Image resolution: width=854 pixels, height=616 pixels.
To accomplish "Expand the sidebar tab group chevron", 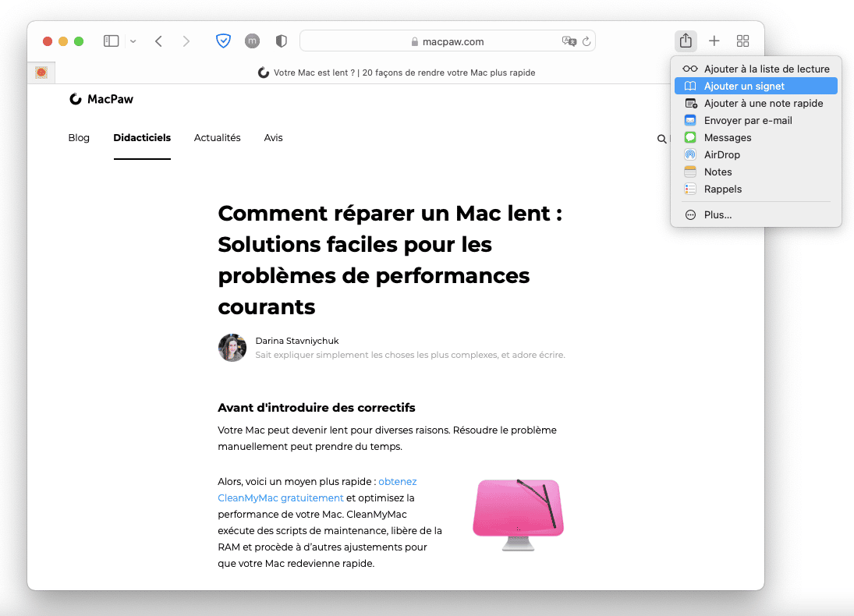I will [x=133, y=41].
